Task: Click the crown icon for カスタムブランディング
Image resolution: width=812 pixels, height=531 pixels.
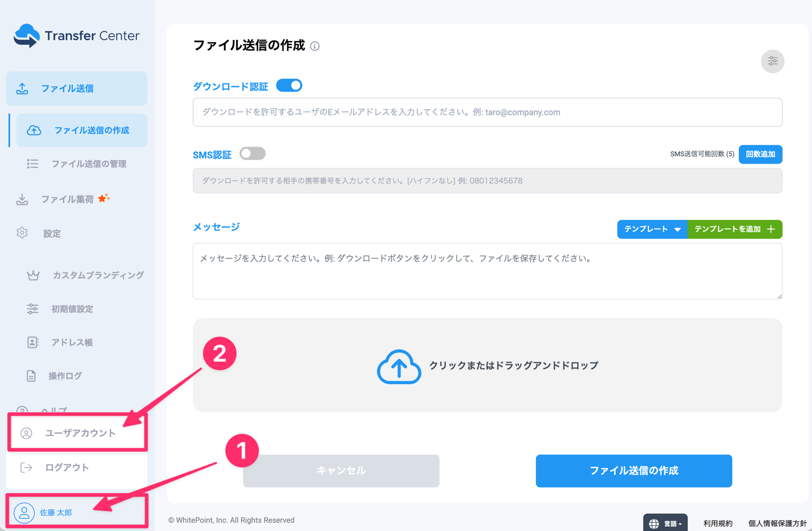Action: click(33, 275)
